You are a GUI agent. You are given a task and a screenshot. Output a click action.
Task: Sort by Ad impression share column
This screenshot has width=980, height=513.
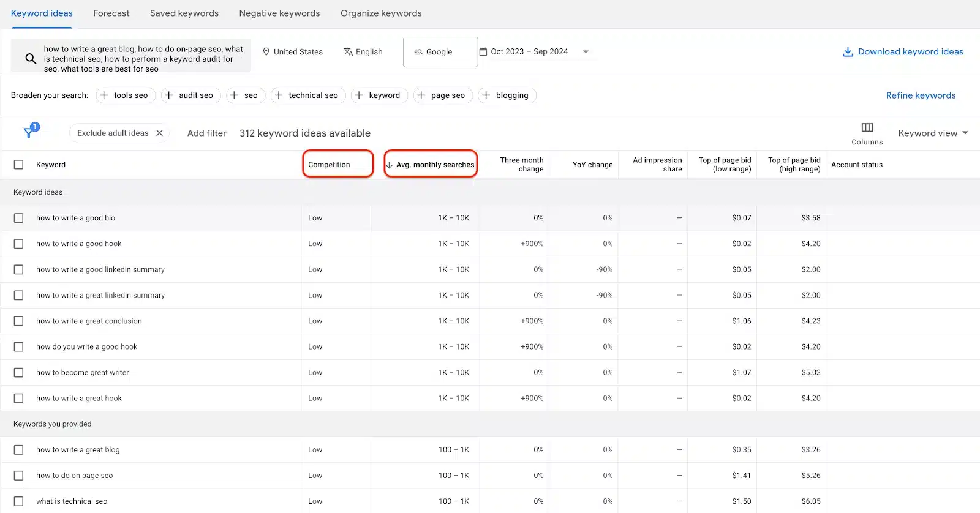[x=657, y=165]
